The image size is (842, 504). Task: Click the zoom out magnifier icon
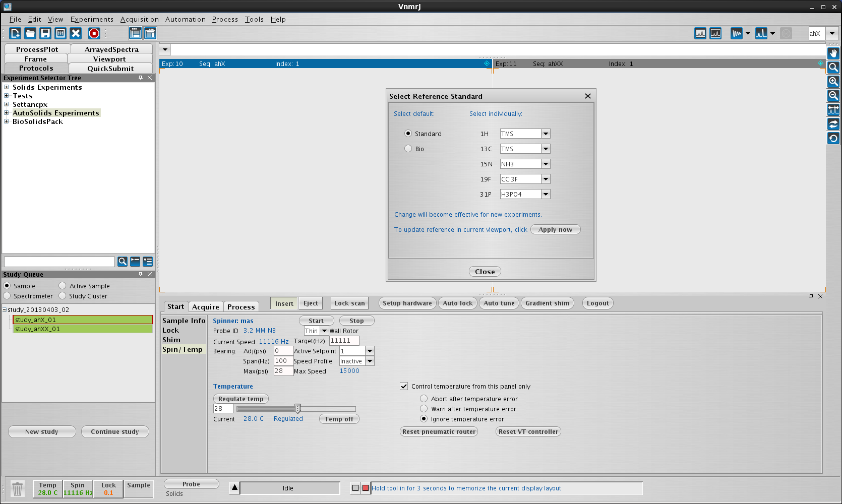click(833, 96)
